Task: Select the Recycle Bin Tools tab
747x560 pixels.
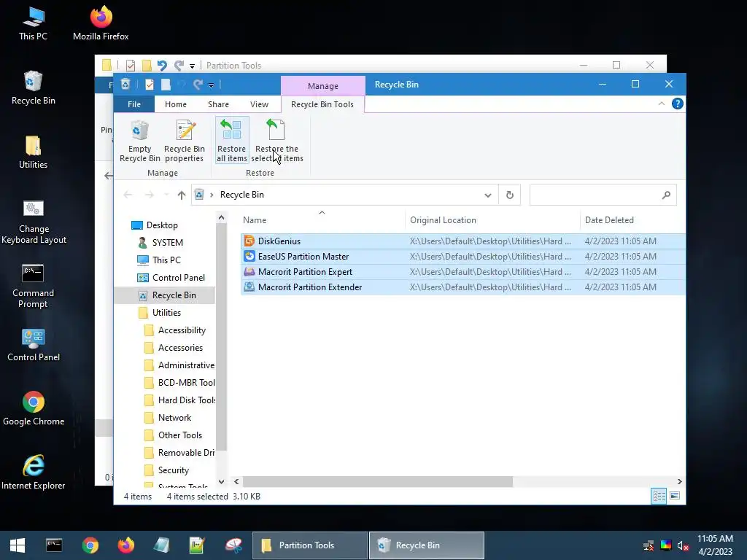Action: point(322,104)
